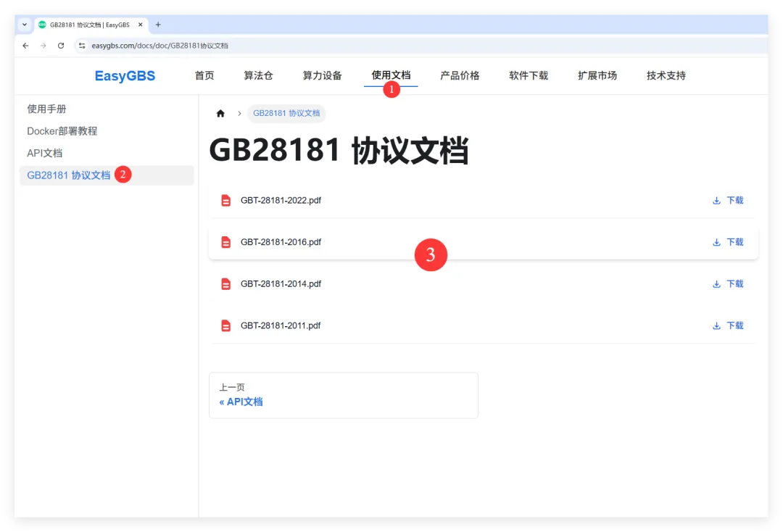Click 下载 link for GBT-28181-2016.pdf
This screenshot has height=532, width=783.
735,242
